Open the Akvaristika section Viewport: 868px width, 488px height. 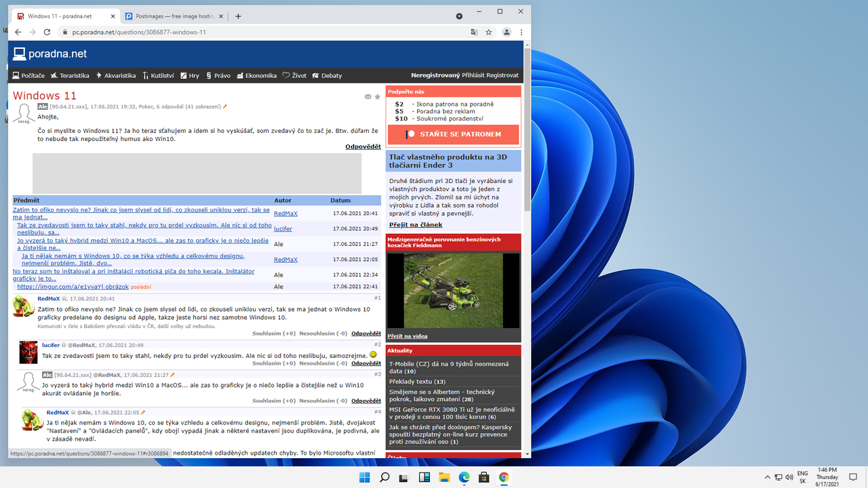pyautogui.click(x=116, y=75)
